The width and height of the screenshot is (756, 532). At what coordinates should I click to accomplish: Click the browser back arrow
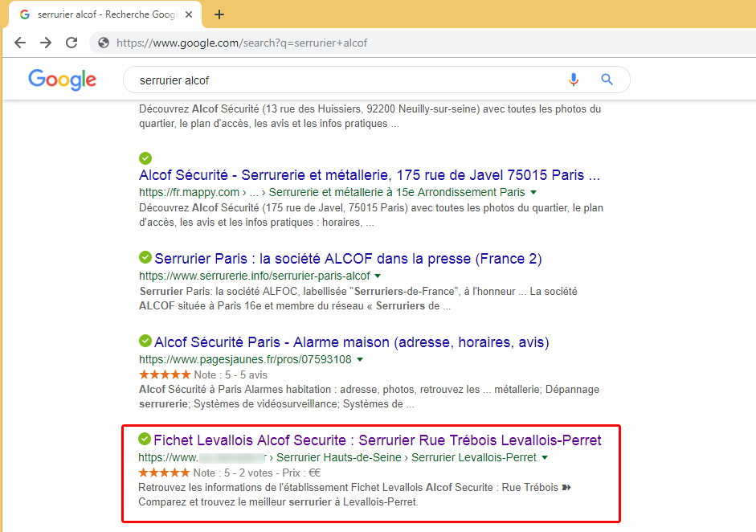coord(20,43)
